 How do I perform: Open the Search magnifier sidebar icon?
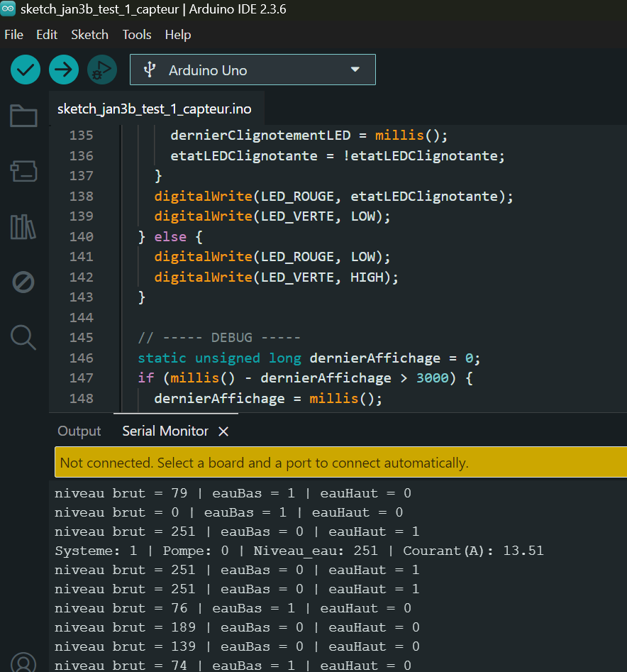23,337
